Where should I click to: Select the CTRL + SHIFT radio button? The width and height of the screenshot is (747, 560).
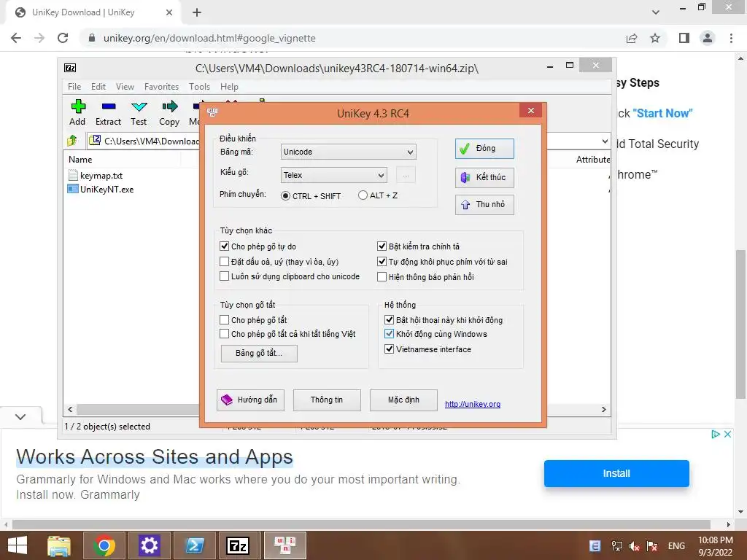(x=285, y=195)
